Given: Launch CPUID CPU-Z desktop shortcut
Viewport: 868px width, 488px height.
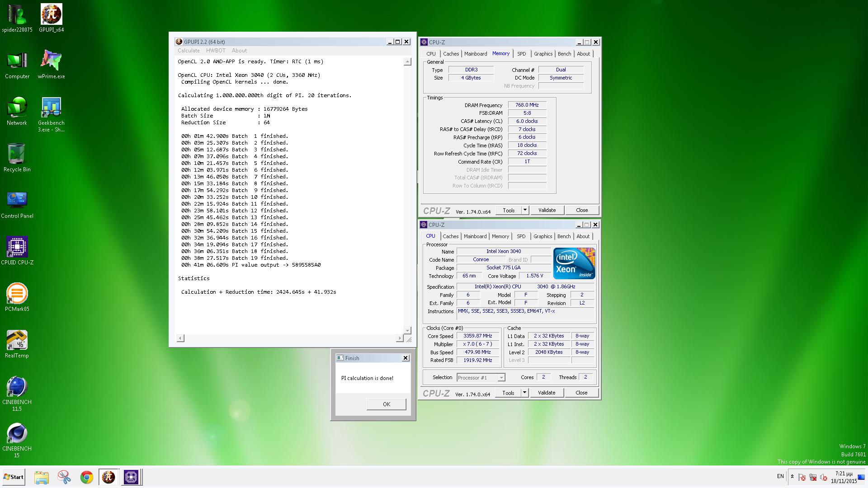Looking at the screenshot, I should coord(17,251).
